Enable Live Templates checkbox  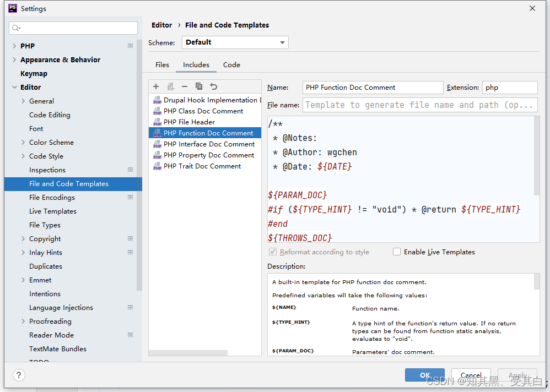pos(397,252)
